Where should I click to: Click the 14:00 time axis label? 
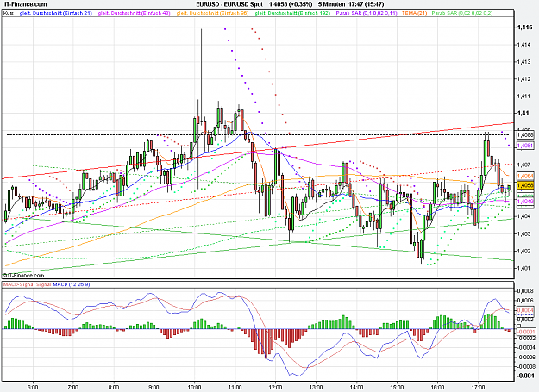pyautogui.click(x=356, y=387)
